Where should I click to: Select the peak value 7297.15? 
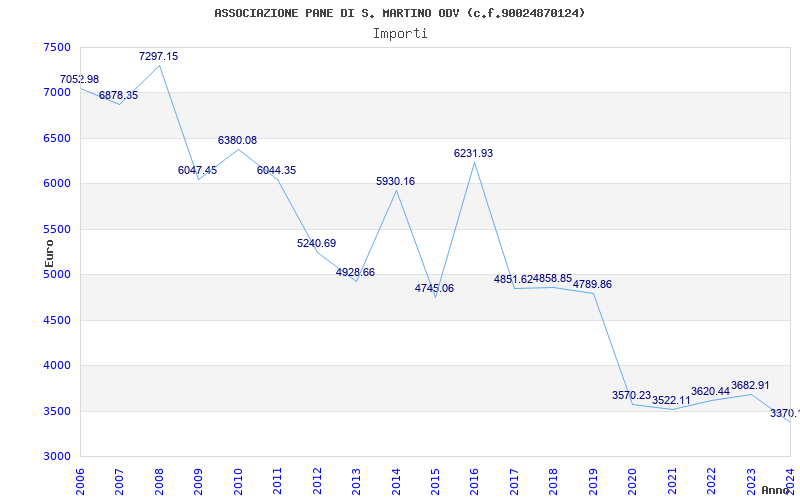[x=159, y=56]
